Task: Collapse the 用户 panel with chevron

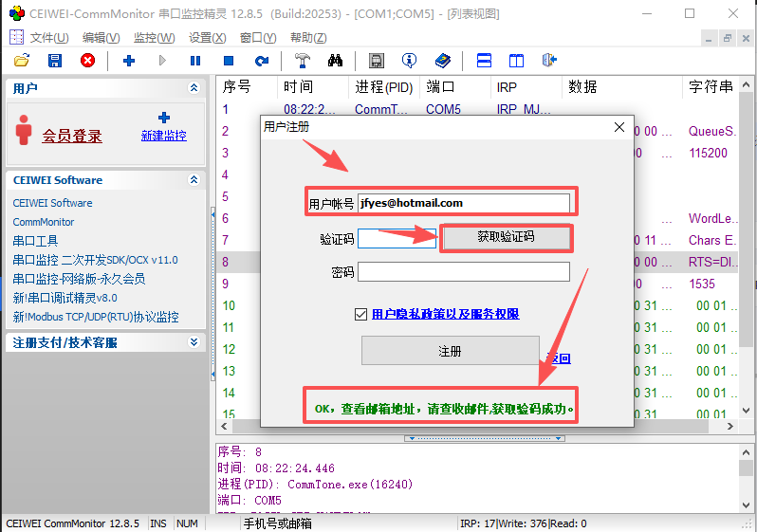Action: 194,88
